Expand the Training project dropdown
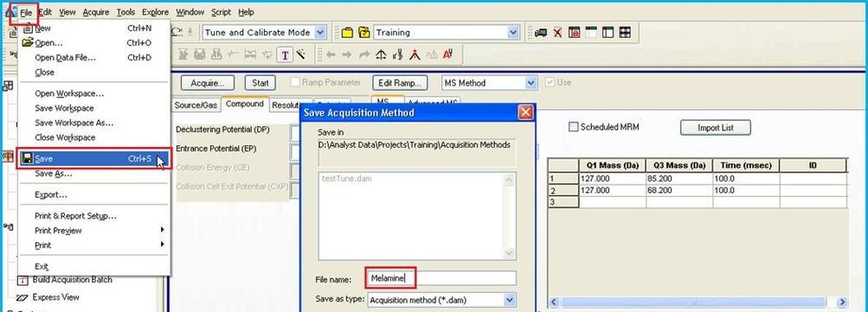The image size is (868, 312). (513, 33)
